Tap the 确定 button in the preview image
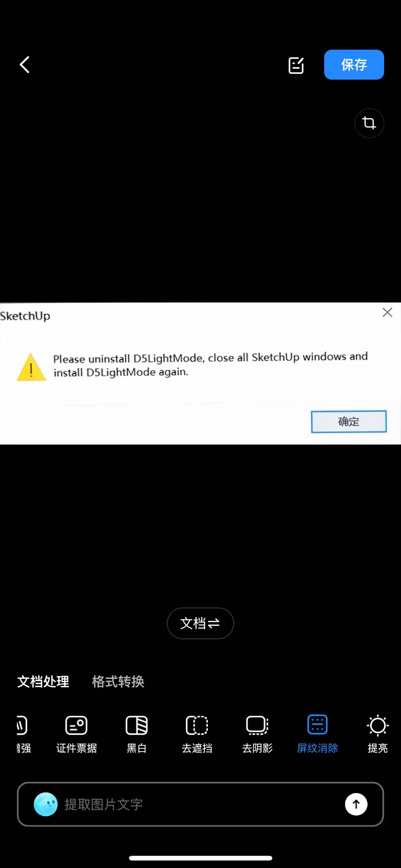Image resolution: width=401 pixels, height=868 pixels. point(349,422)
